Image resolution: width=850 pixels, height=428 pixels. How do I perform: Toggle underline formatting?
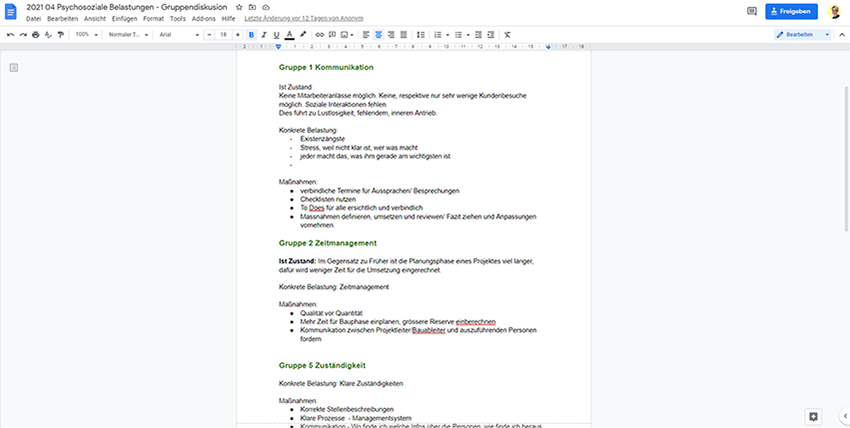(276, 35)
